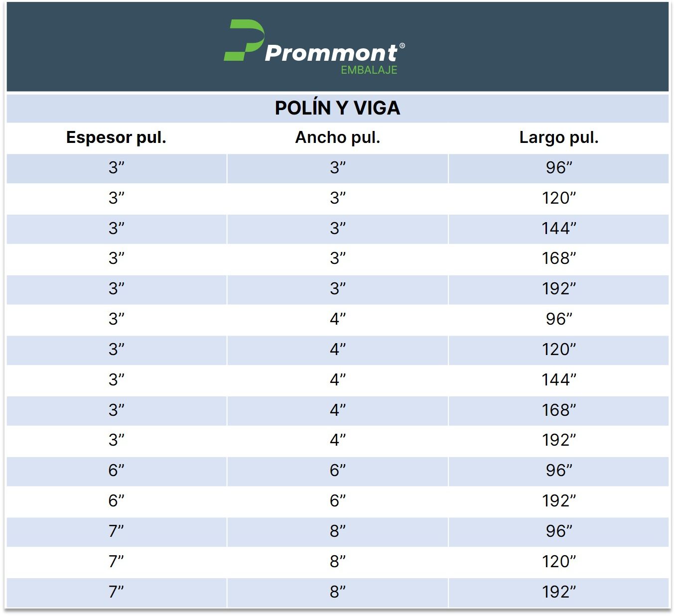677x616 pixels.
Task: Click the 4” width cell in the 3” x 4” x 96” row
Action: (x=337, y=319)
